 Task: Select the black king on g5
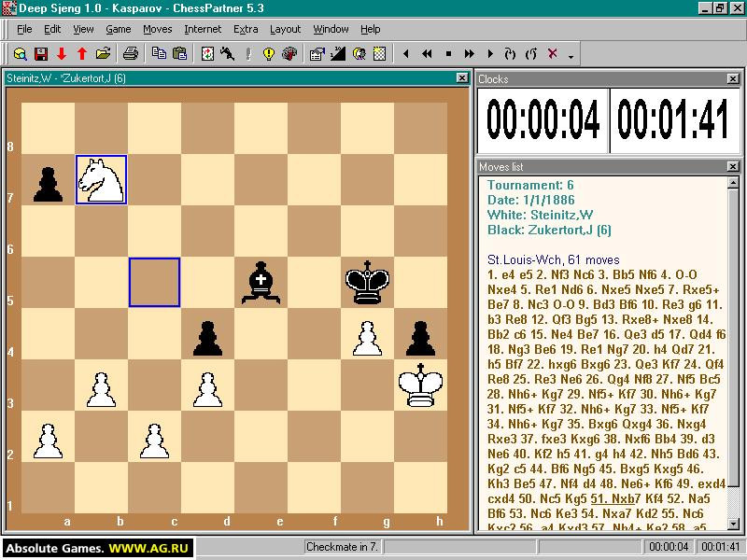[367, 283]
